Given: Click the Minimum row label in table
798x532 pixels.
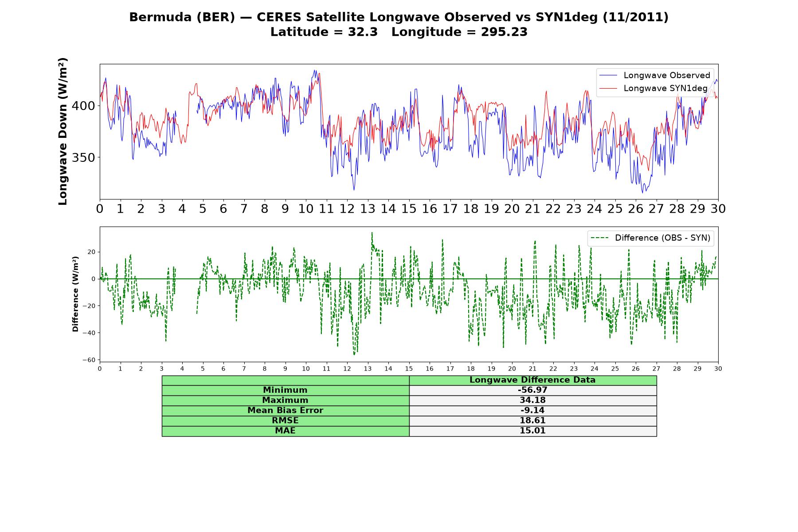Looking at the screenshot, I should 286,390.
